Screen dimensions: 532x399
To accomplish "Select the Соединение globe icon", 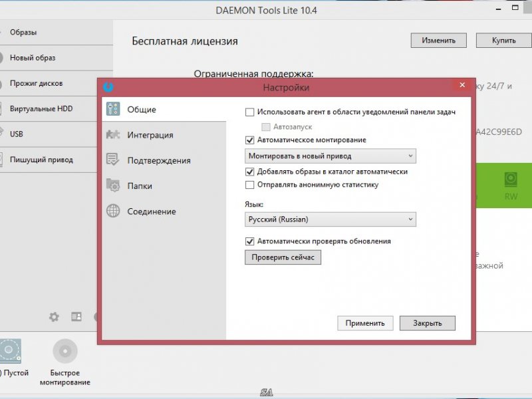I will tap(113, 211).
